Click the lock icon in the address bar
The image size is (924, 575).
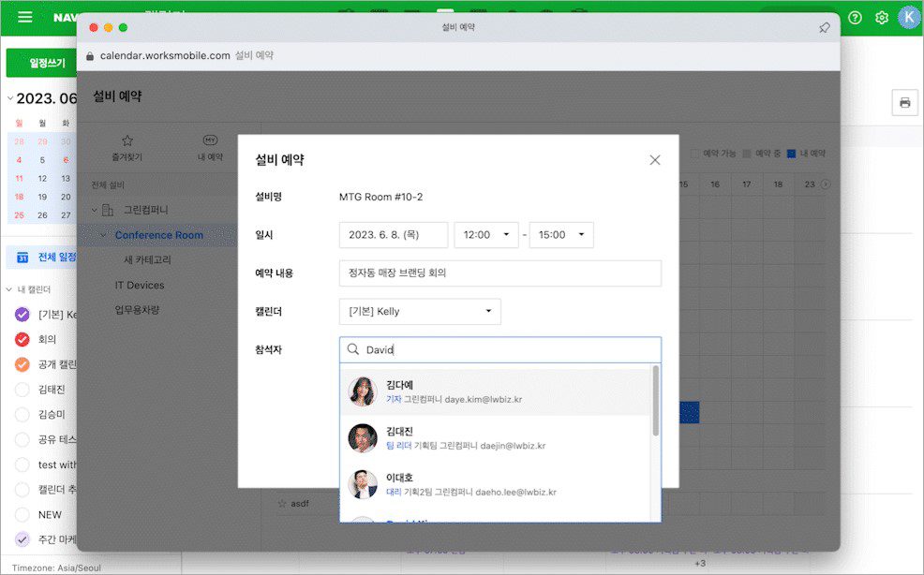89,56
